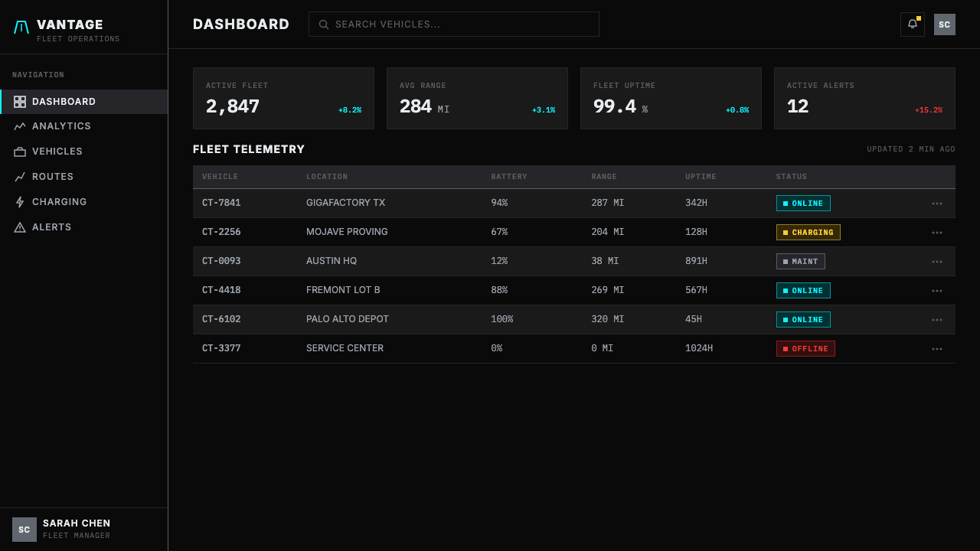Click the Offline status badge
The image size is (980, 551).
[x=805, y=349]
